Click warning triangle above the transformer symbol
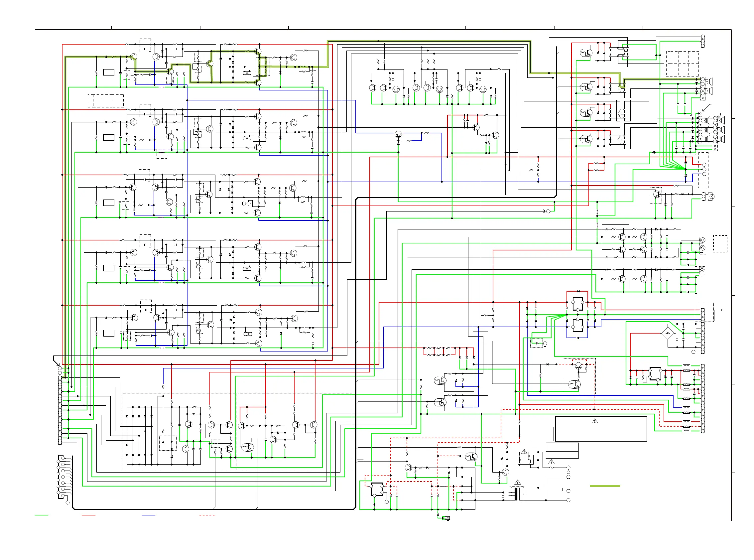The height and width of the screenshot is (560, 754). pos(518,483)
